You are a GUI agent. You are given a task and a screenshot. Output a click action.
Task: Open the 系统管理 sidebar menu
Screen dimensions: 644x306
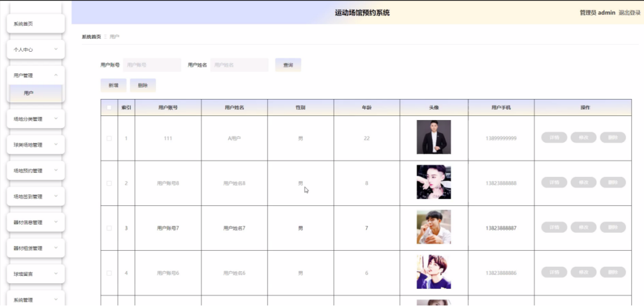(36, 298)
